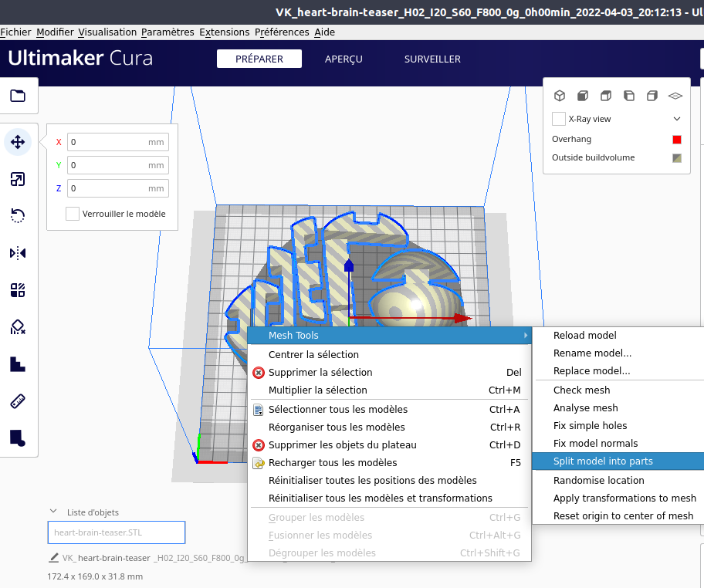Viewport: 704px width, 588px height.
Task: Select heart-brain-teaser.STL in object list
Action: point(117,532)
